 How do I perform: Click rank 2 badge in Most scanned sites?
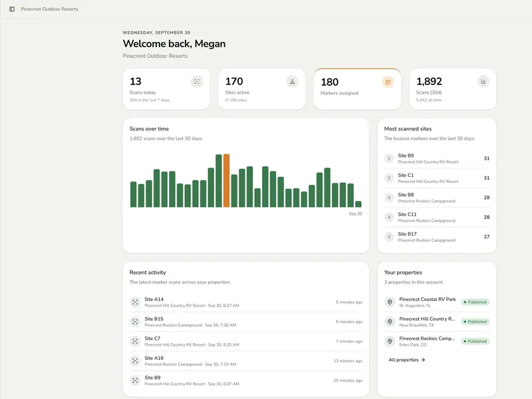tap(389, 178)
